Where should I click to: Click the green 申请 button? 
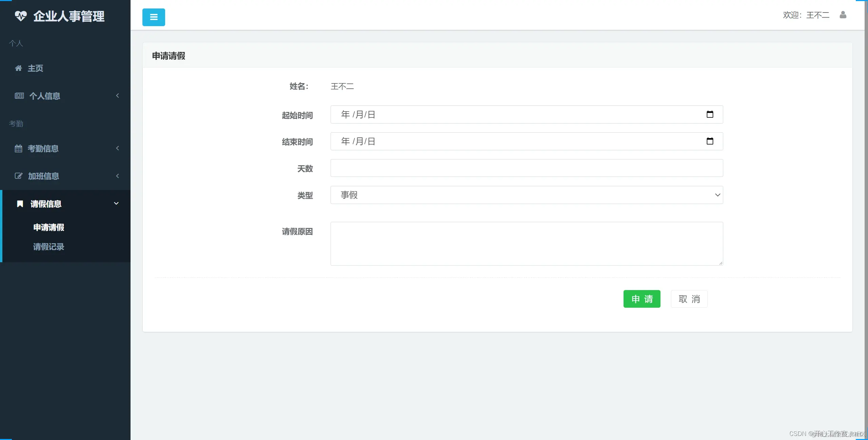tap(642, 299)
